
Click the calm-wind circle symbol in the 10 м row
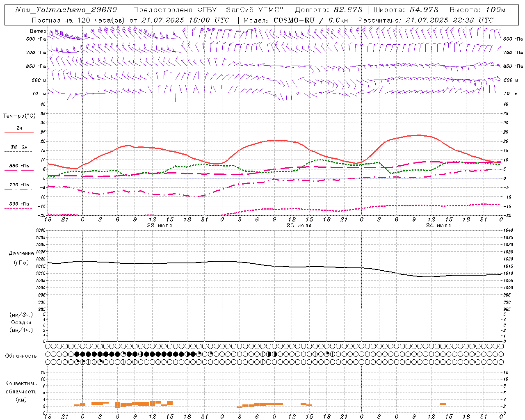(298, 94)
